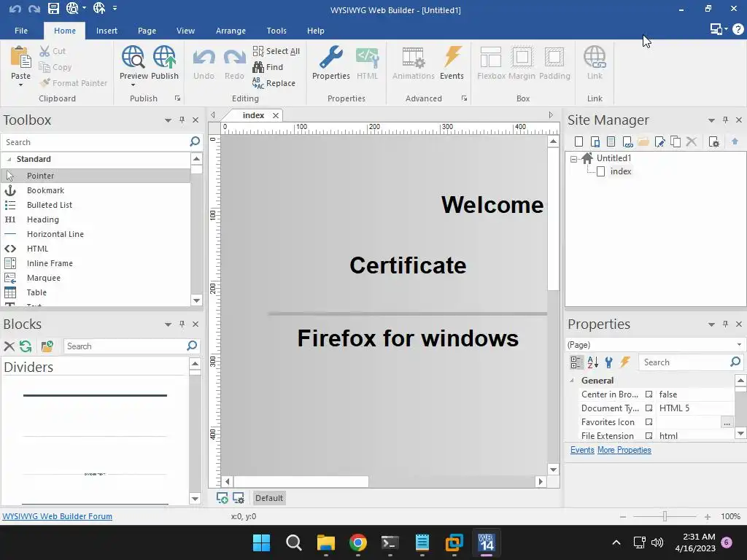The width and height of the screenshot is (747, 560).
Task: Click the New Page icon in Site Manager
Action: (578, 141)
